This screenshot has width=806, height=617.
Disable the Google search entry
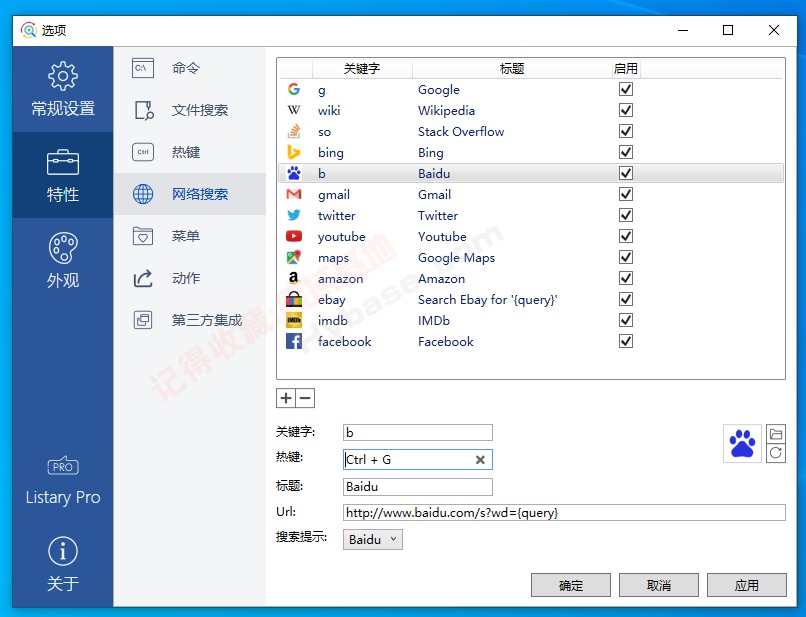[626, 89]
